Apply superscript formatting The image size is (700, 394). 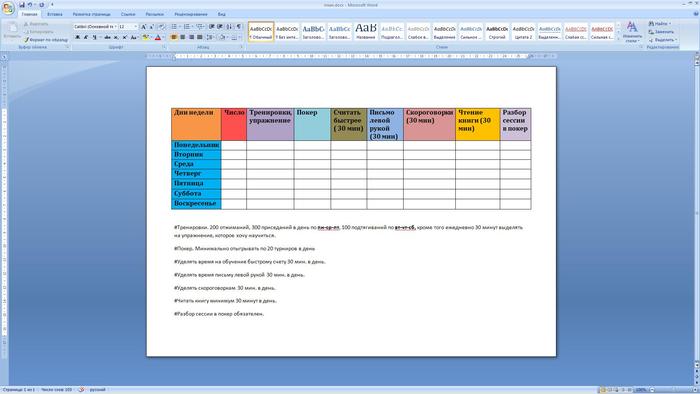click(x=125, y=37)
